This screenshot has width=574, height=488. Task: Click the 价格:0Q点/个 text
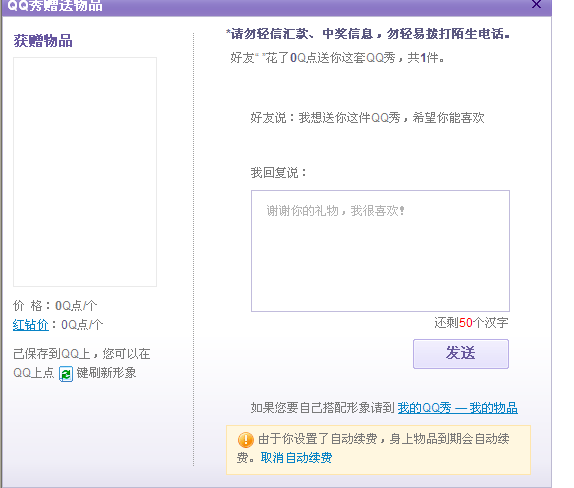pos(55,305)
